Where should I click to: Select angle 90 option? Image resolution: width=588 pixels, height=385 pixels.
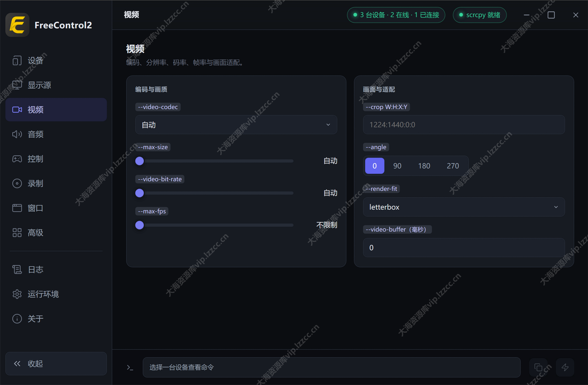(x=397, y=166)
